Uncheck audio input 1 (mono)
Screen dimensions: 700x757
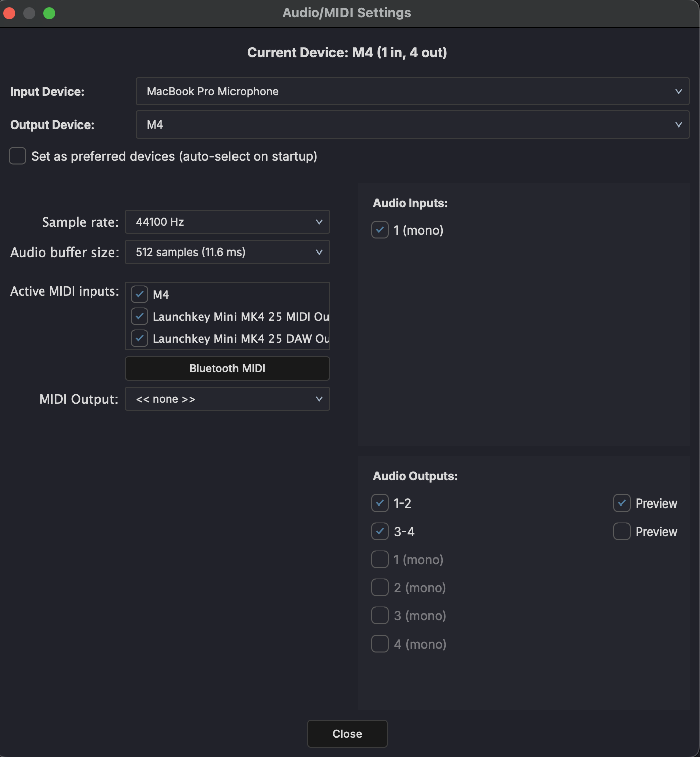(x=380, y=230)
